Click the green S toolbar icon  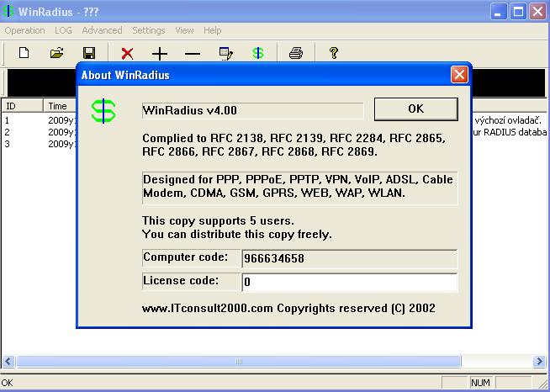click(x=258, y=53)
